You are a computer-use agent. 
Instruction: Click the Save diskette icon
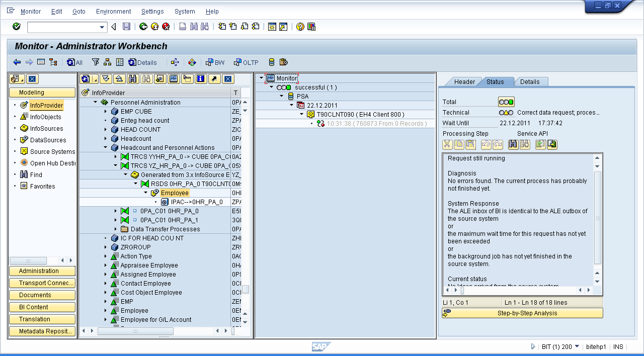coord(126,27)
